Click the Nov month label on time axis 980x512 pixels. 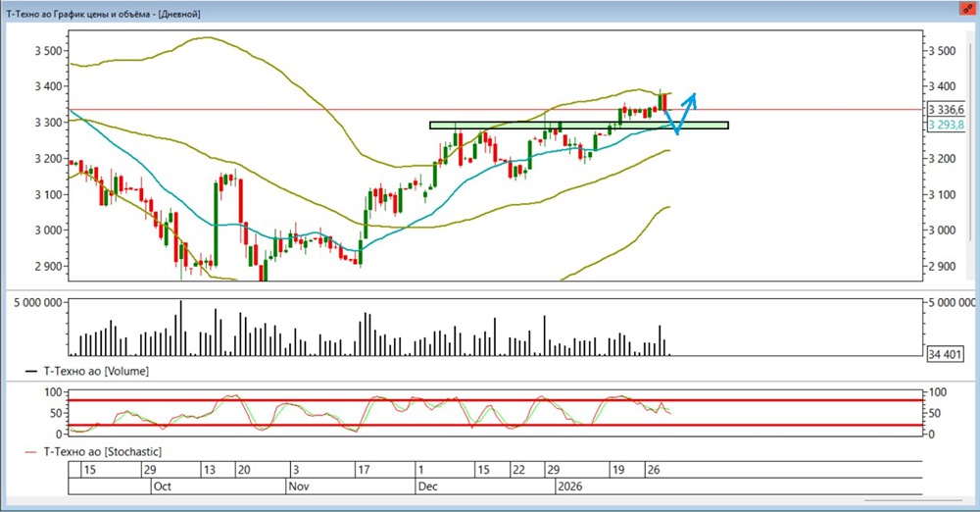click(299, 486)
